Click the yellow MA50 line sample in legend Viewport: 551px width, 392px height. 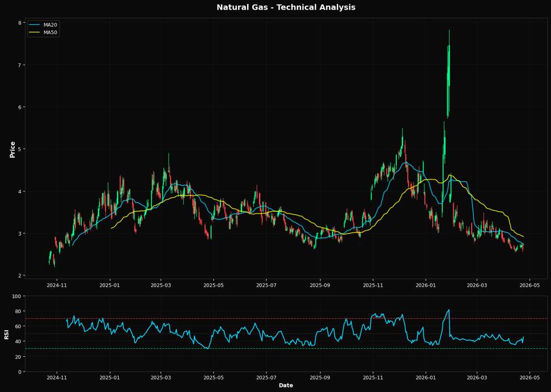34,33
